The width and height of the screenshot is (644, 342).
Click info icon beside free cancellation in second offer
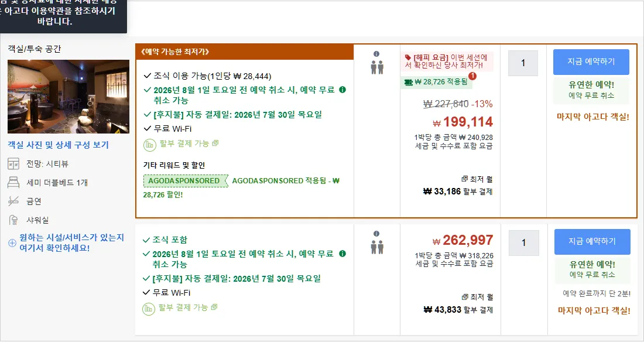[x=342, y=254]
